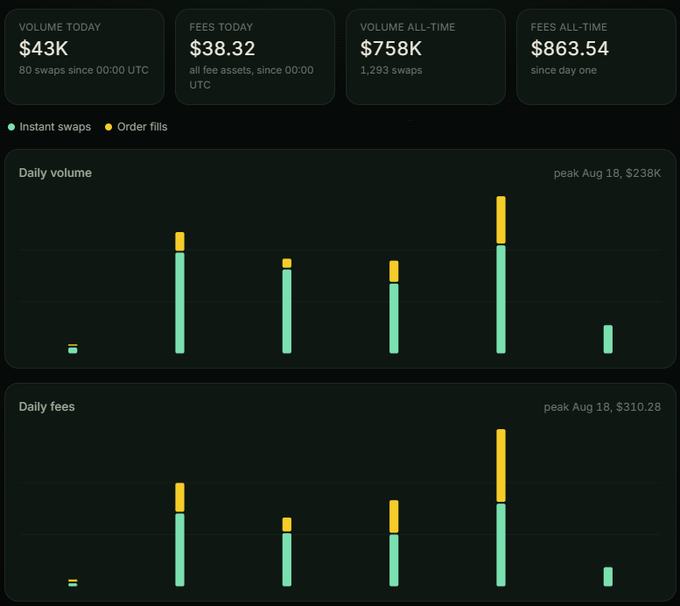Viewport: 680px width, 606px height.
Task: Click the VOLUME TODAY card heading
Action: click(60, 27)
